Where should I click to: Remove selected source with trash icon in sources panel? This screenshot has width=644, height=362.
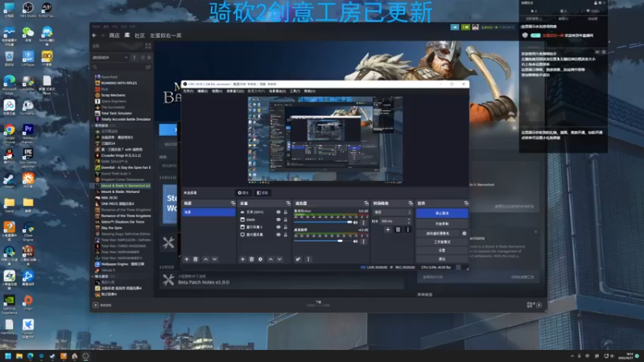point(251,259)
